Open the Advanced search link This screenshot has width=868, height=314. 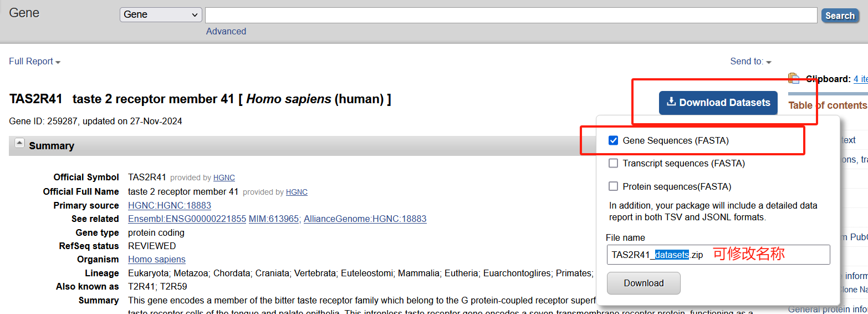[x=226, y=31]
